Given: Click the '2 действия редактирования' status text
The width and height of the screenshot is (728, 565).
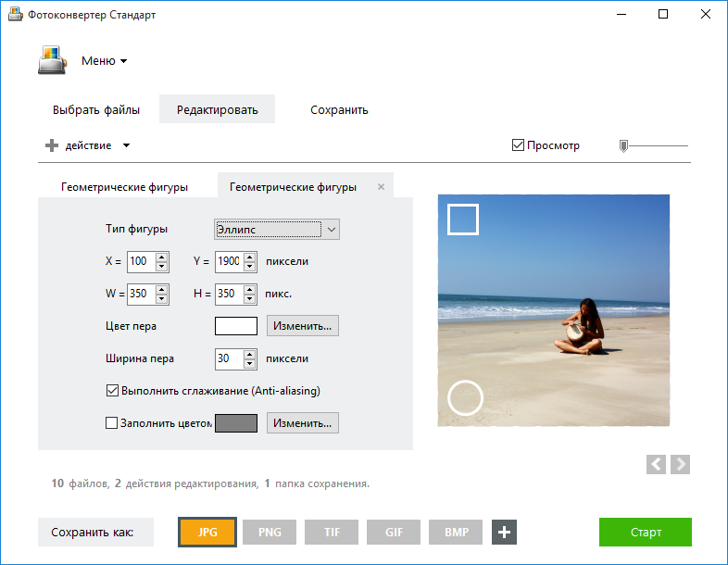Looking at the screenshot, I should click(187, 483).
